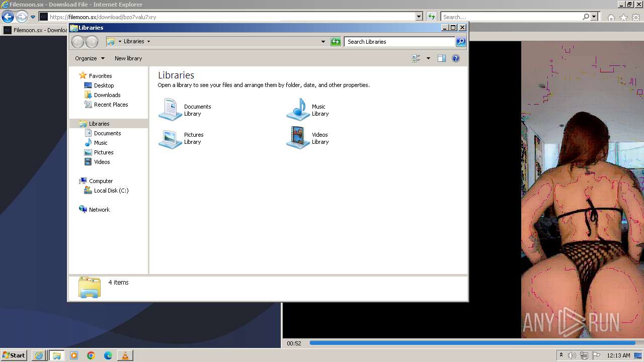Image resolution: width=644 pixels, height=362 pixels.
Task: Open the Start menu
Action: click(x=14, y=355)
